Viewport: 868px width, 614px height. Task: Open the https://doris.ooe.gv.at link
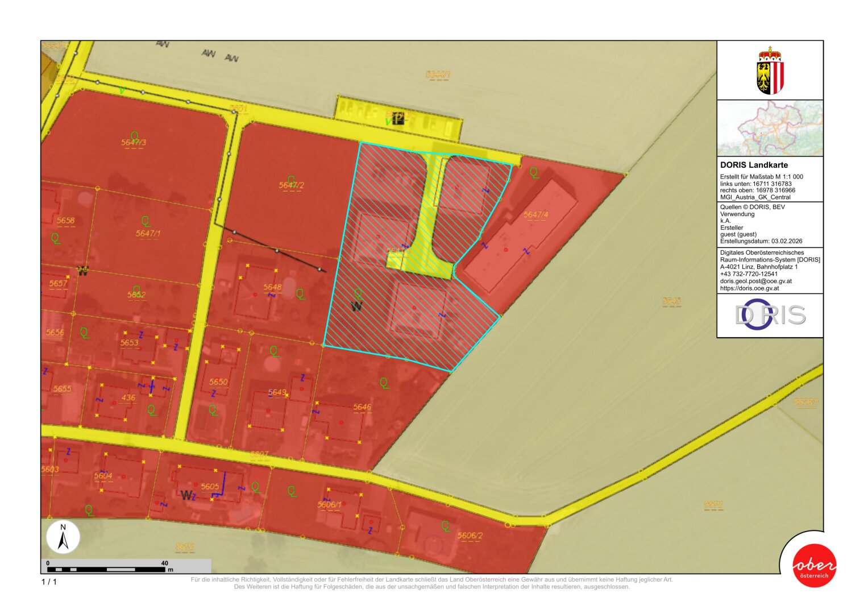pos(749,288)
